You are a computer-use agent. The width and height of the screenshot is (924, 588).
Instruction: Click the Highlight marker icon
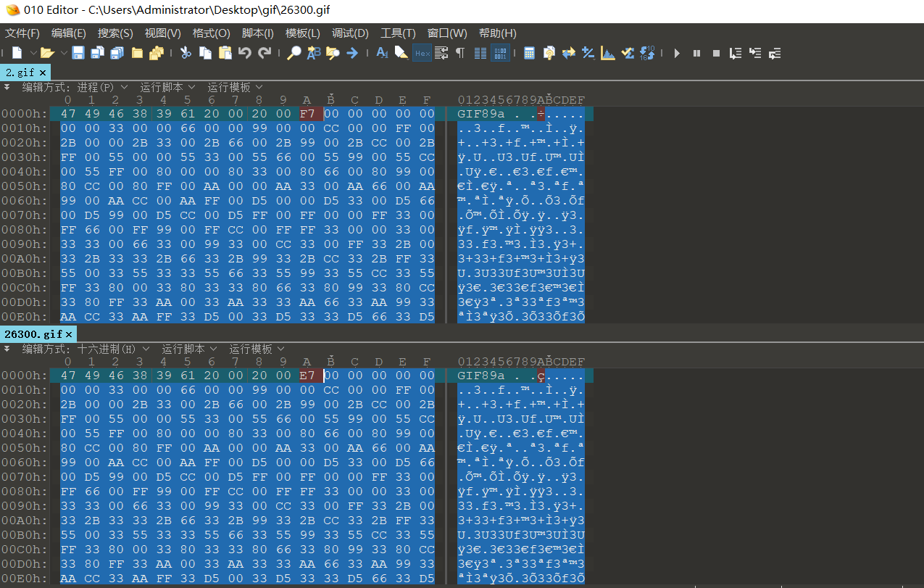[401, 53]
